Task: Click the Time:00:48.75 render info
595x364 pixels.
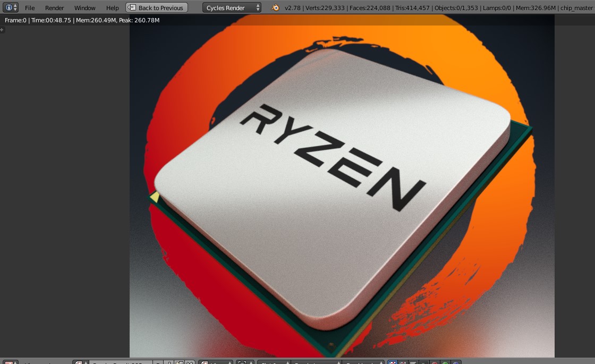Action: 51,20
